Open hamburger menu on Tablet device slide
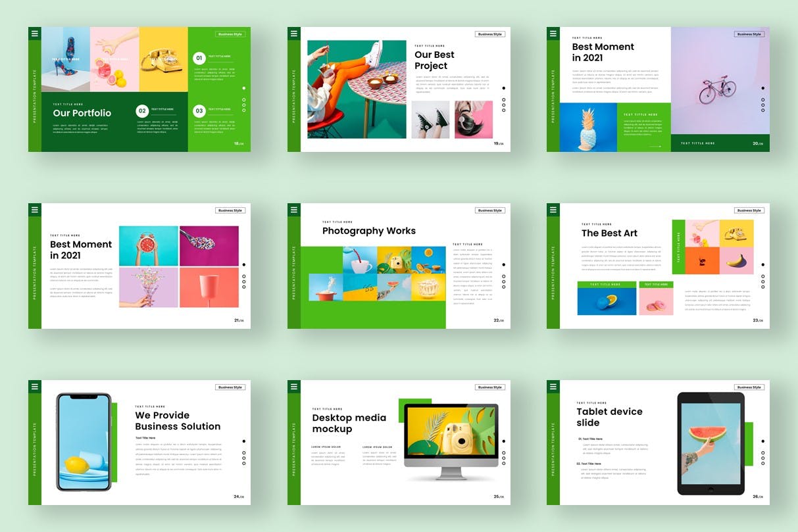 pyautogui.click(x=553, y=386)
